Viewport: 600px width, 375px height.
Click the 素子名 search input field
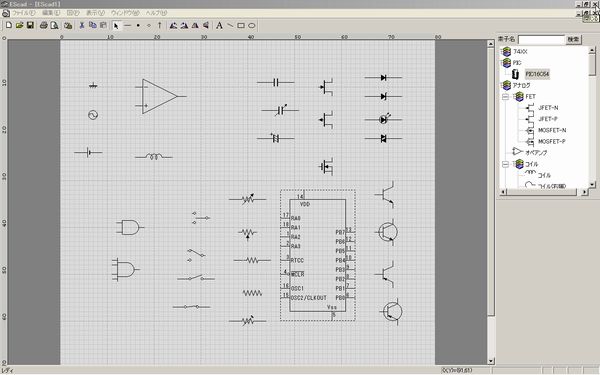pyautogui.click(x=541, y=40)
